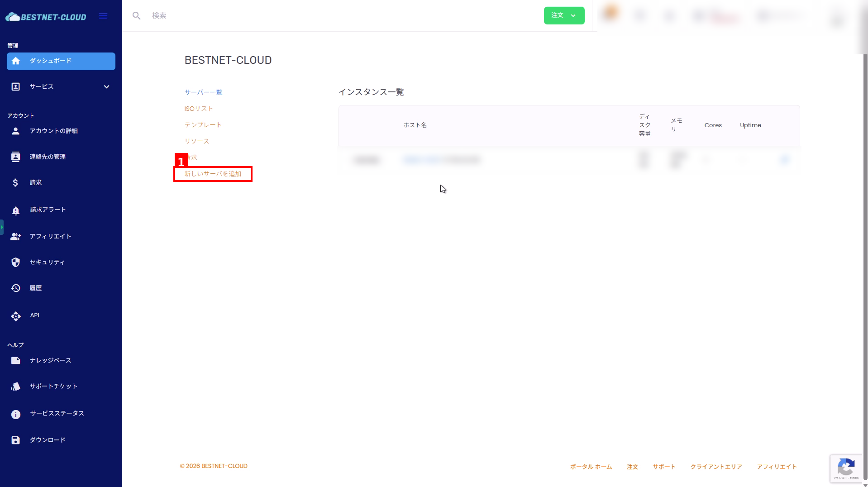Click the search magnifier icon
The image size is (868, 487).
pyautogui.click(x=136, y=16)
